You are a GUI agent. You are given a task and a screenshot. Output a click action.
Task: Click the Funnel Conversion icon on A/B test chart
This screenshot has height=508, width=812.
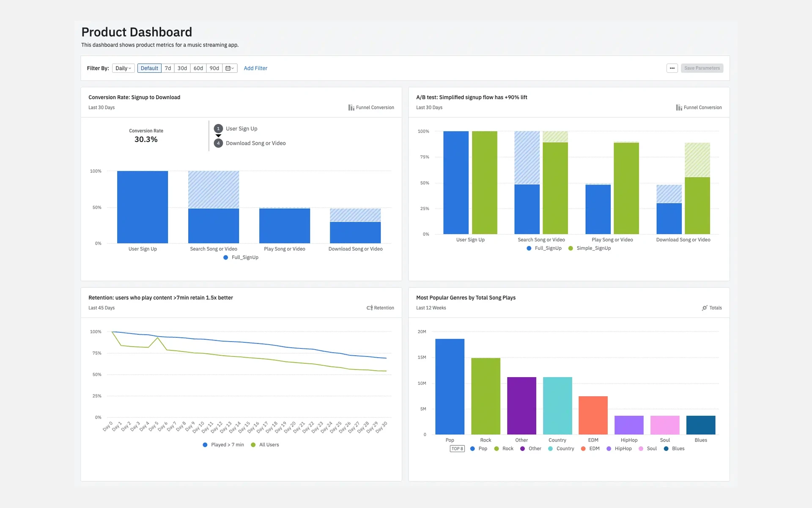coord(679,108)
